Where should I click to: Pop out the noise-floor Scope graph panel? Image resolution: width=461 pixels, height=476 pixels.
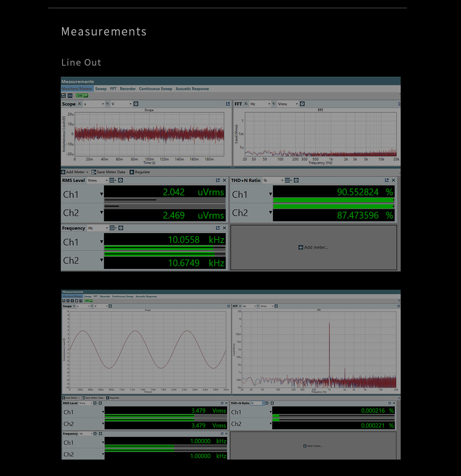[228, 104]
